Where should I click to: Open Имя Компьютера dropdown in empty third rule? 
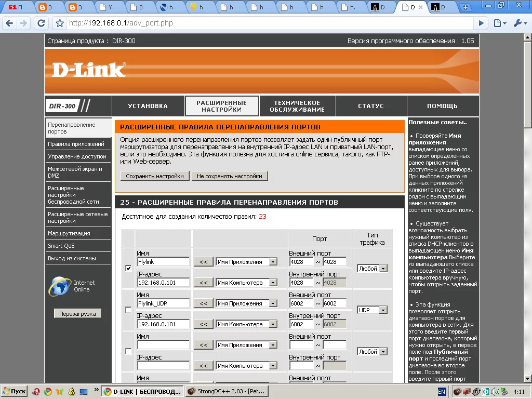[247, 366]
